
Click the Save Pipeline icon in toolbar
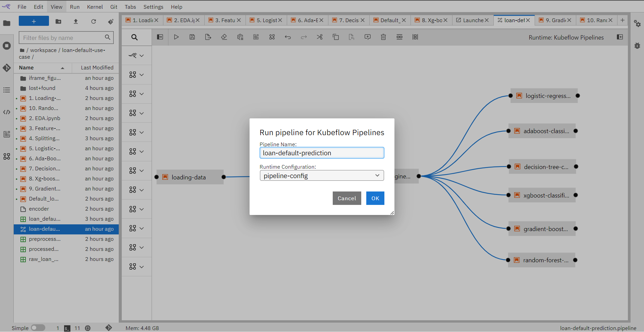[x=192, y=37]
